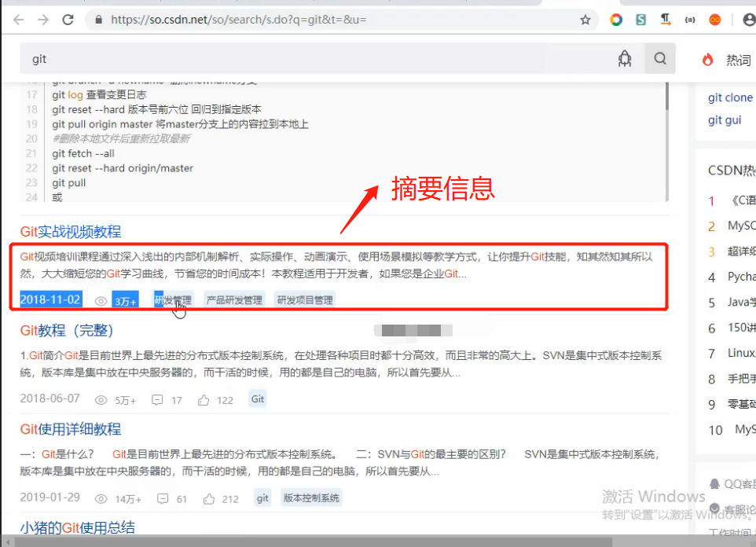756x547 pixels.
Task: Click the code line git fetch --all
Action: (83, 154)
